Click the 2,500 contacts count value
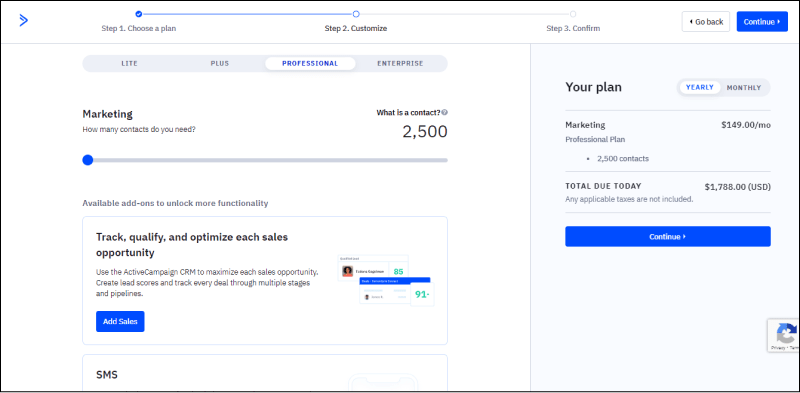The height and width of the screenshot is (393, 800). tap(425, 132)
